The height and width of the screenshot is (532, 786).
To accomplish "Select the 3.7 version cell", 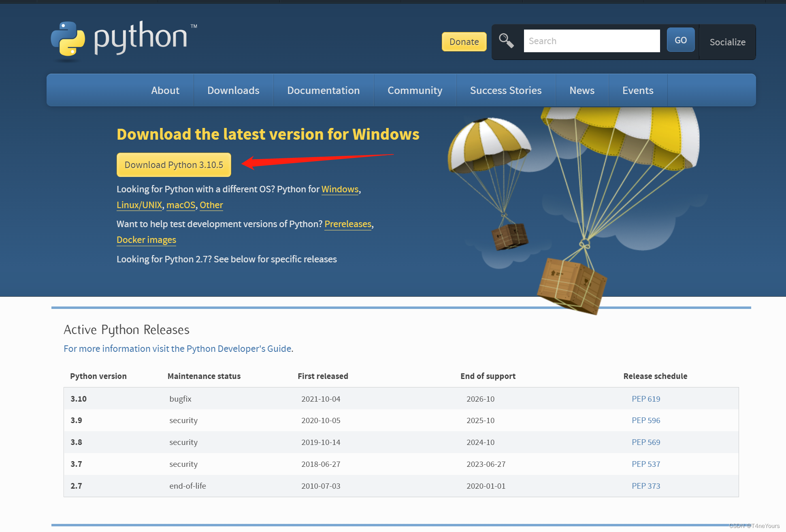I will click(76, 464).
